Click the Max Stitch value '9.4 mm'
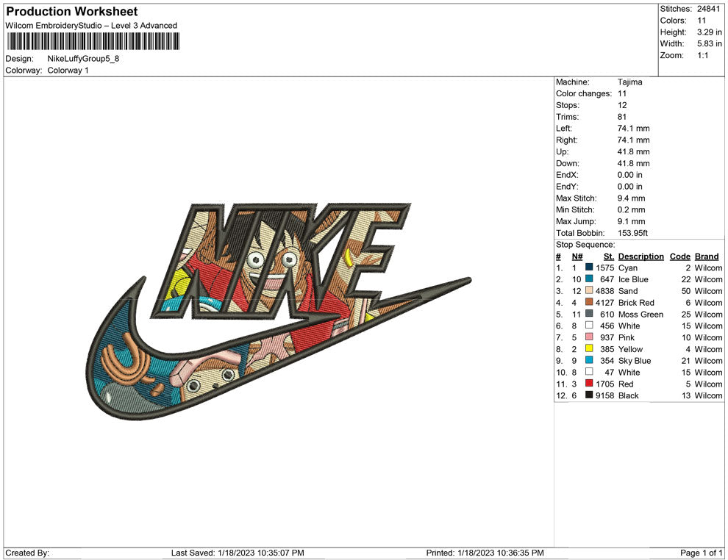Image resolution: width=728 pixels, height=560 pixels. click(631, 198)
